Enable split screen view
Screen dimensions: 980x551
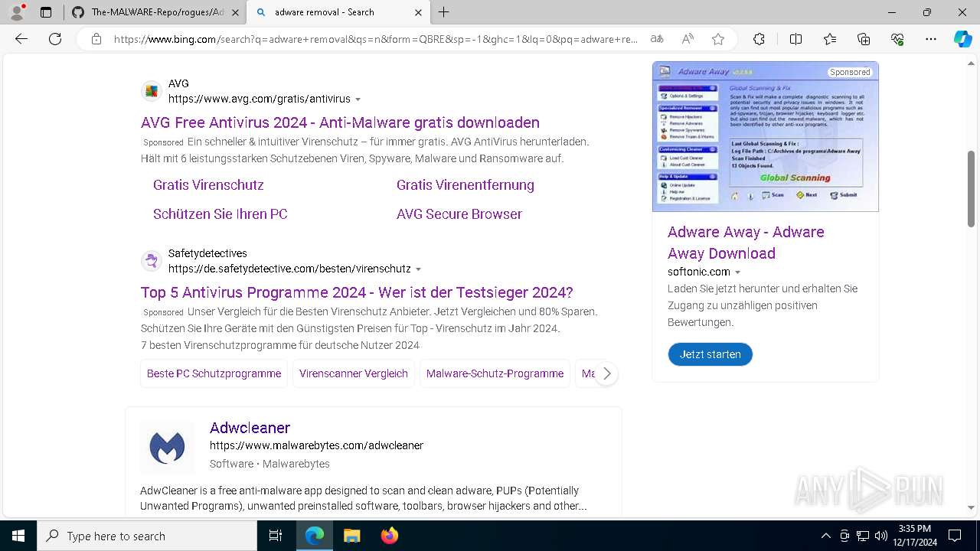(795, 39)
